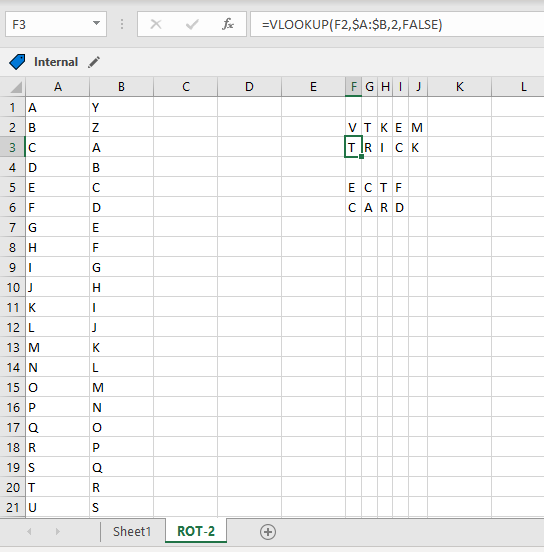
Task: Click the blue sensitivity label tag icon
Action: [17, 62]
